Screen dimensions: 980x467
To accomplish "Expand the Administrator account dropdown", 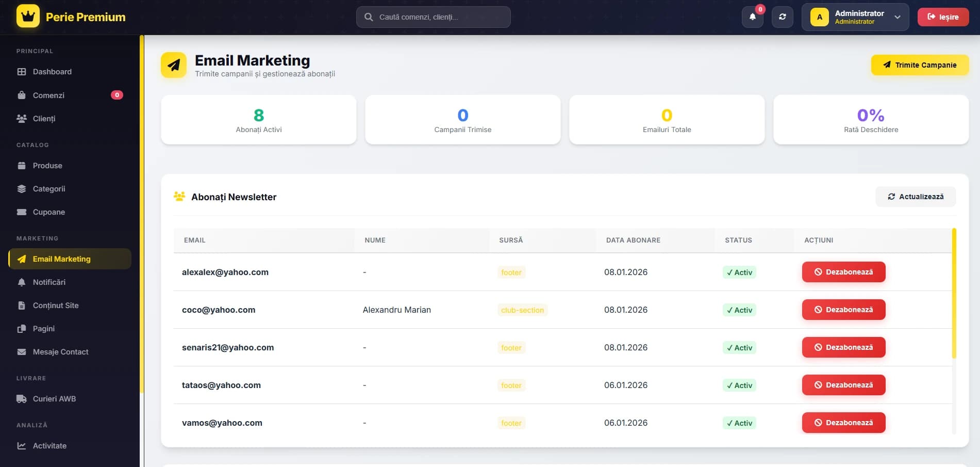I will pos(855,17).
